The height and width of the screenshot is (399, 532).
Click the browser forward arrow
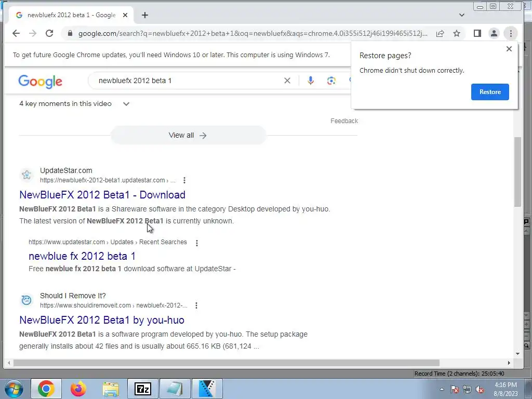33,33
